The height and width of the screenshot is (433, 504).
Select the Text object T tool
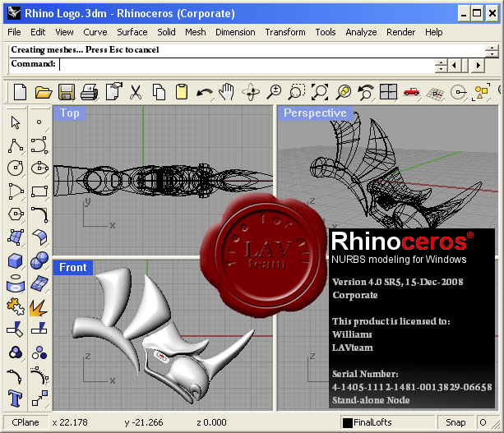pyautogui.click(x=15, y=398)
